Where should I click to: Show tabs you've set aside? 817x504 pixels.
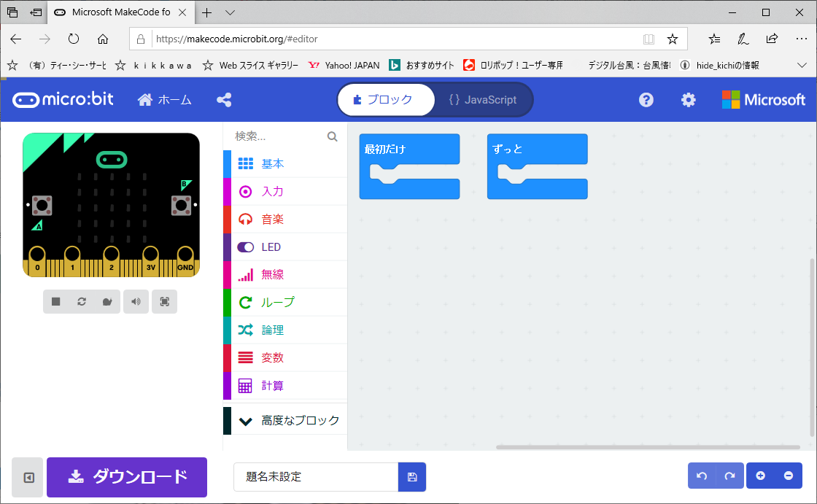pyautogui.click(x=12, y=12)
